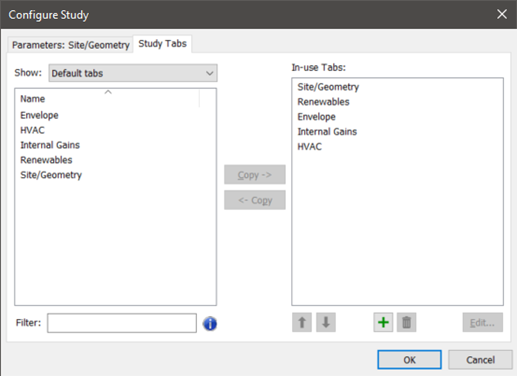Screen dimensions: 517x376
Task: Focus the Filter text field
Action: point(122,323)
